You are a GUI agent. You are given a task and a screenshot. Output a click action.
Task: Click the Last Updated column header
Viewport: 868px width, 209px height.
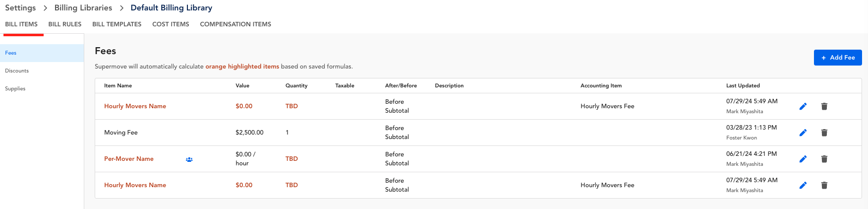pos(743,86)
